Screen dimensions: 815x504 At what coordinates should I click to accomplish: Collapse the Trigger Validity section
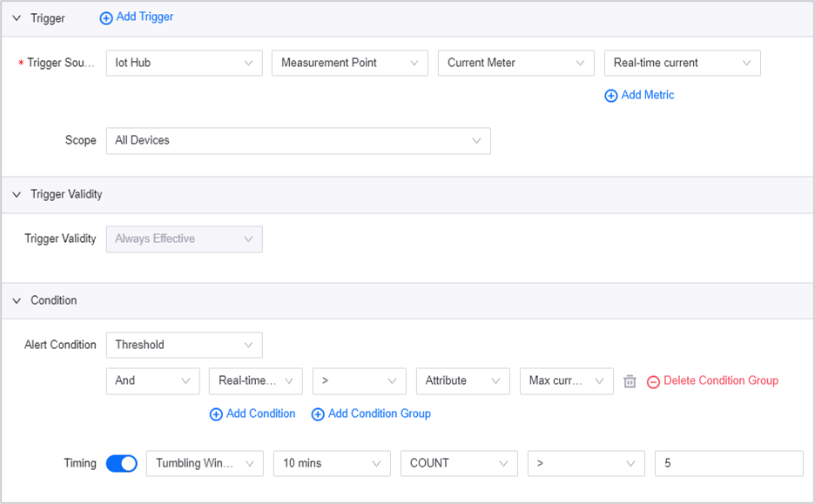tap(17, 195)
